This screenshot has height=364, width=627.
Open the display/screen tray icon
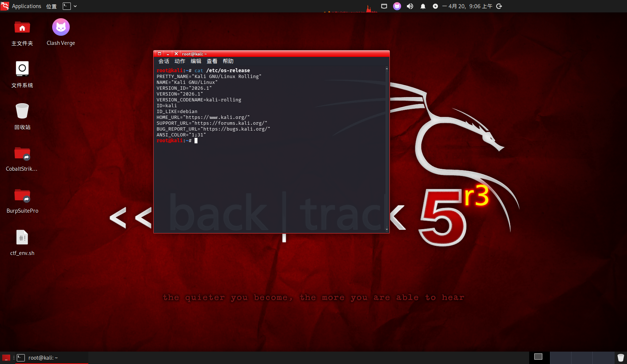[384, 6]
